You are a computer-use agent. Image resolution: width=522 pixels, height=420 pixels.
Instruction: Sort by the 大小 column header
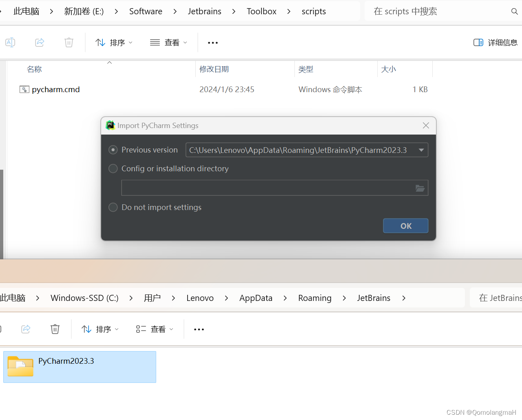point(389,69)
